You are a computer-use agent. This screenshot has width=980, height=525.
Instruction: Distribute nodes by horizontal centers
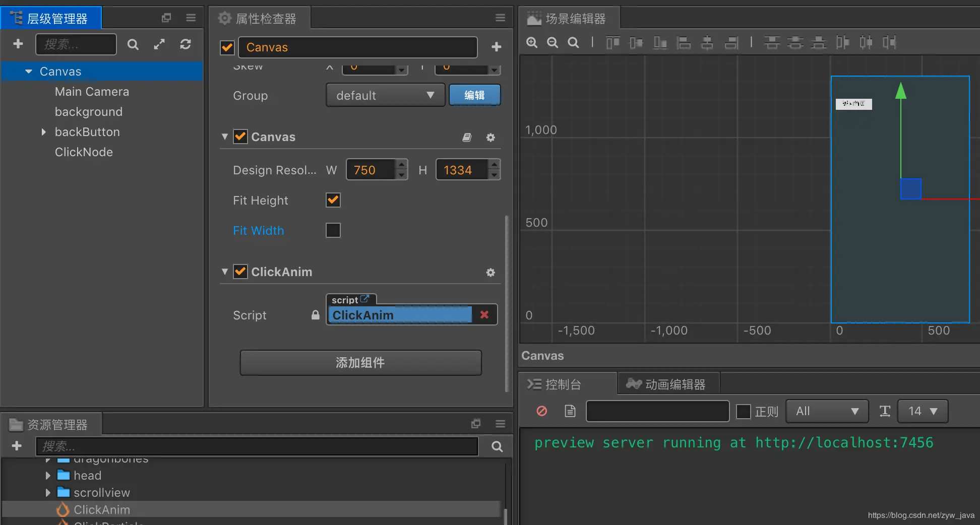click(866, 42)
